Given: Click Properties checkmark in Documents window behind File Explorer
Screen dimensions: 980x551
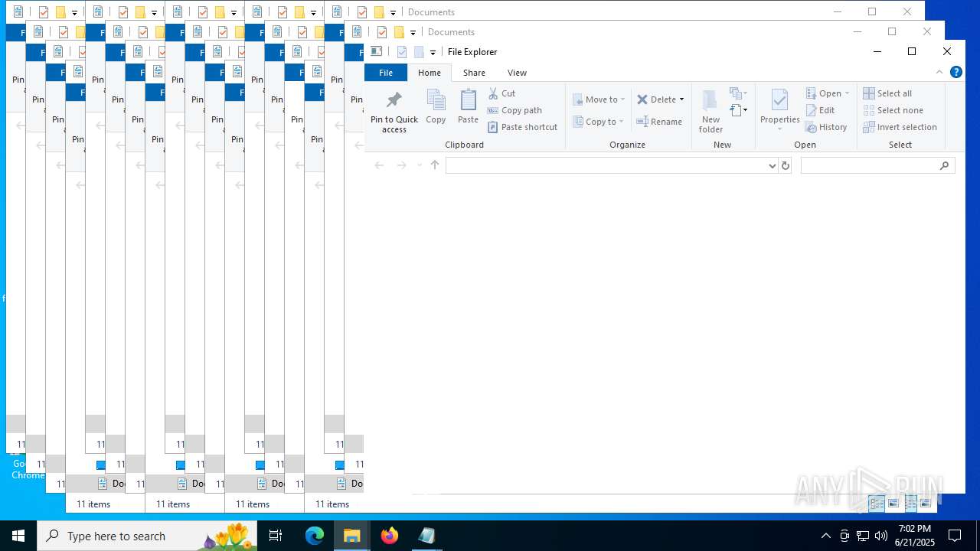Looking at the screenshot, I should click(382, 32).
